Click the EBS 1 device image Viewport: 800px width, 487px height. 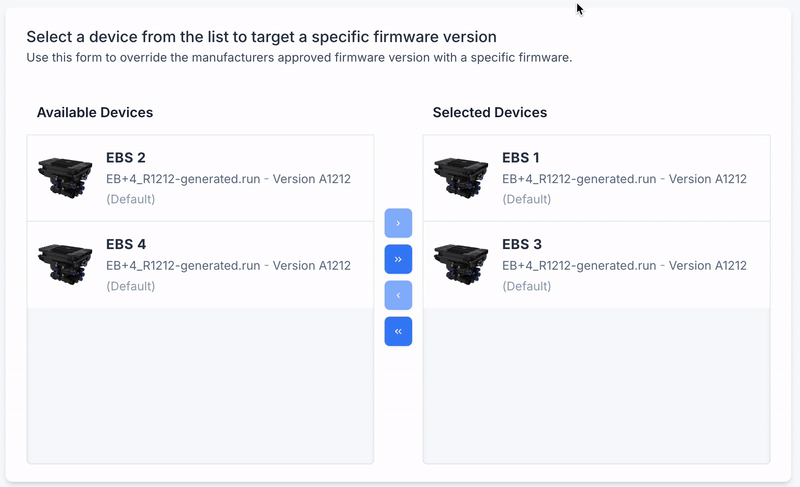click(x=461, y=178)
